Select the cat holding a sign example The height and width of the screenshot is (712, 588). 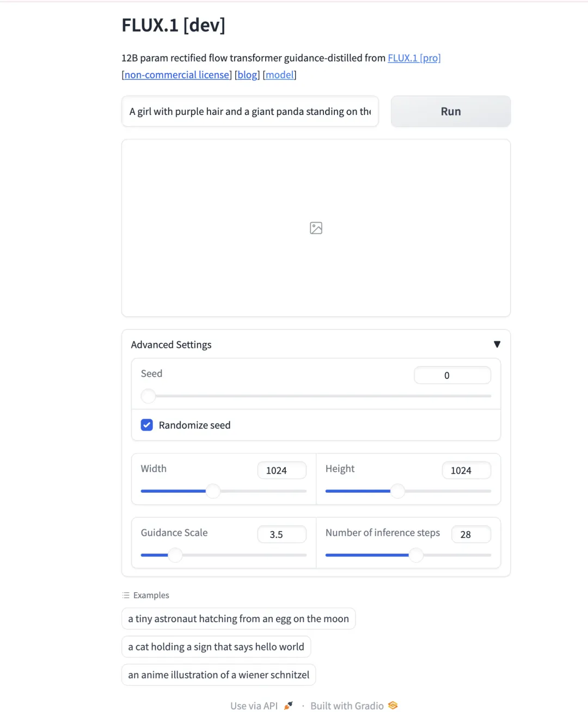click(x=216, y=647)
